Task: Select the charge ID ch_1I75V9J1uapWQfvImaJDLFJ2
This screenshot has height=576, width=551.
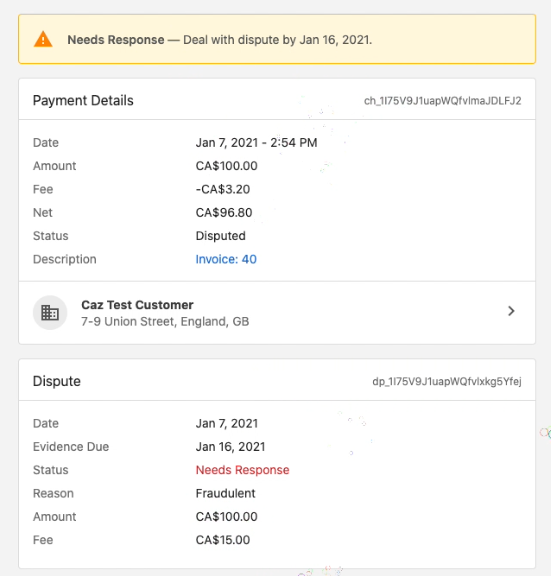Action: [x=443, y=101]
